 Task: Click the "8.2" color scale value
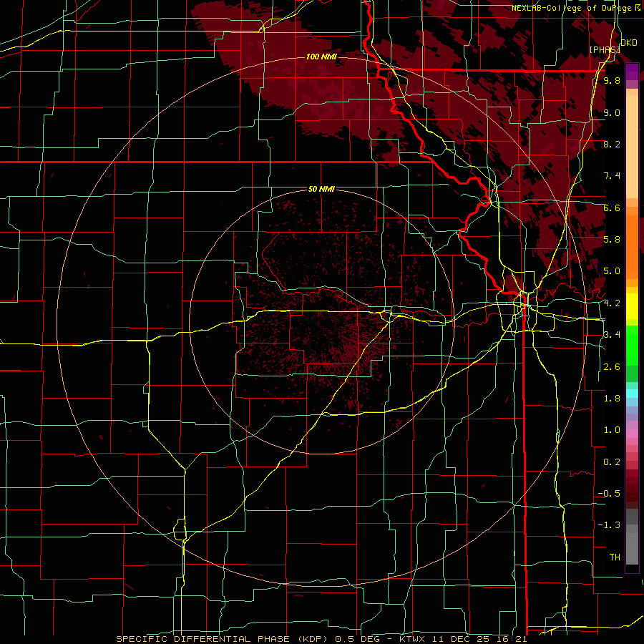(612, 144)
